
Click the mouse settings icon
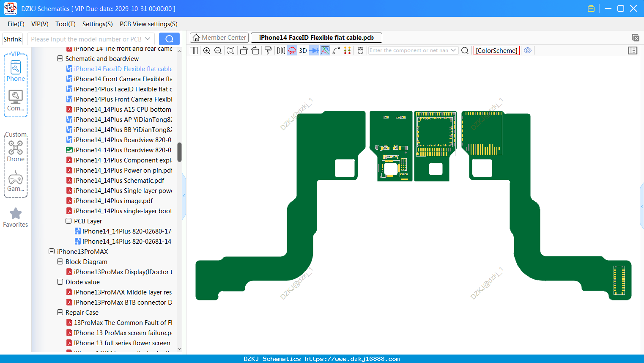tap(361, 51)
